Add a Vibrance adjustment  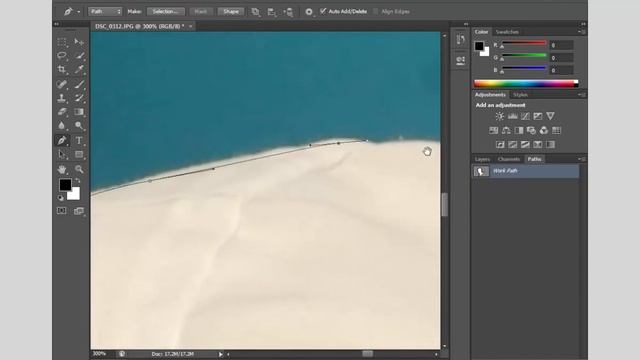[551, 116]
